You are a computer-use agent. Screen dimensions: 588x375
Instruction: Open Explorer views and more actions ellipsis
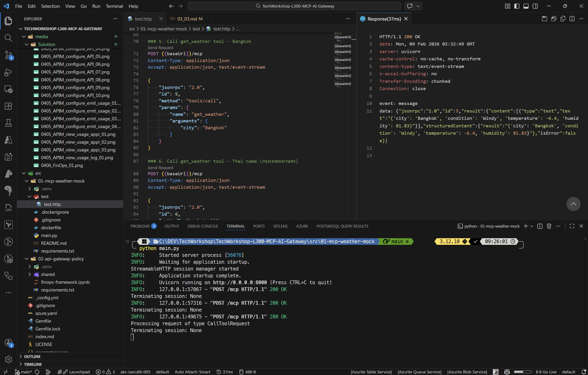click(x=115, y=19)
